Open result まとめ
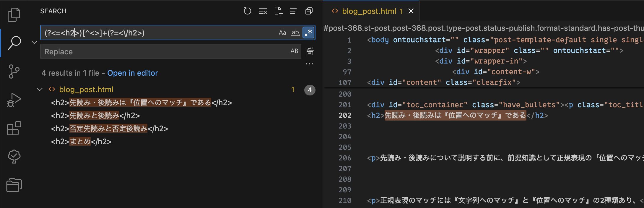Viewport: 644px width, 208px height. point(81,142)
